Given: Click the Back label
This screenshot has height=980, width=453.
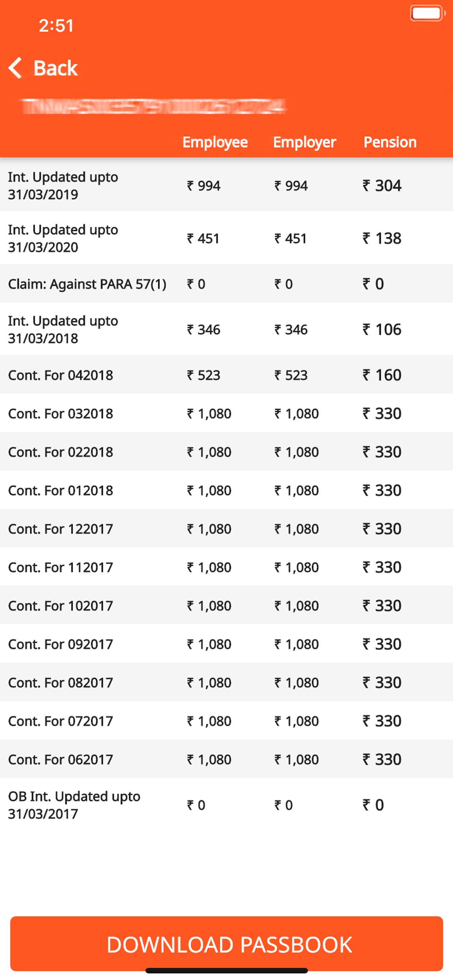Looking at the screenshot, I should click(55, 67).
